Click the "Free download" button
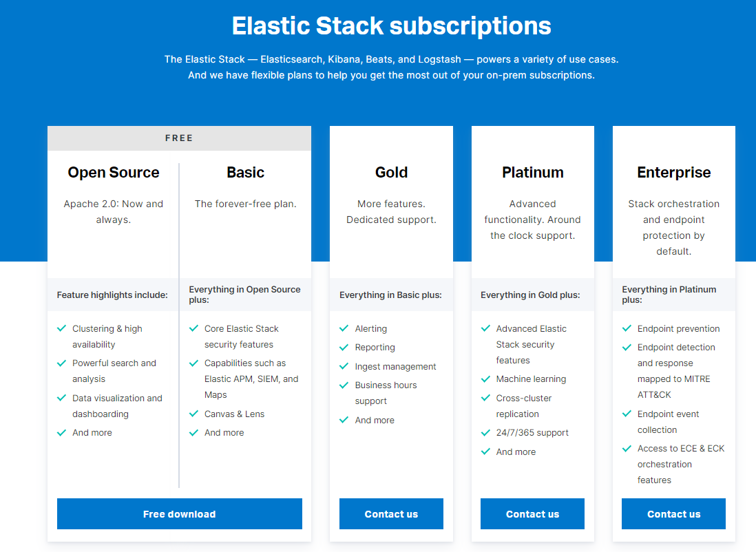This screenshot has width=756, height=552. [179, 513]
